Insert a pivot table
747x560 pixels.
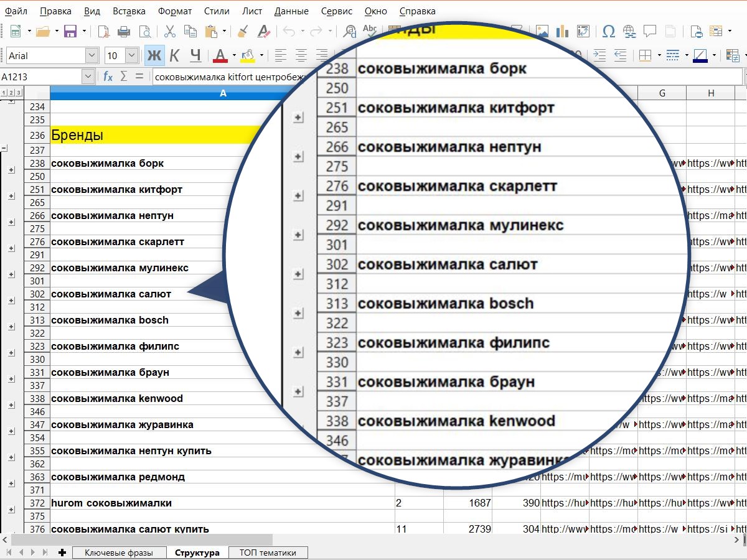(583, 31)
